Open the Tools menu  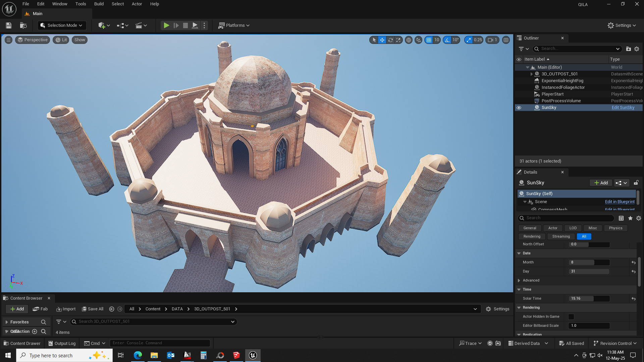click(x=80, y=4)
